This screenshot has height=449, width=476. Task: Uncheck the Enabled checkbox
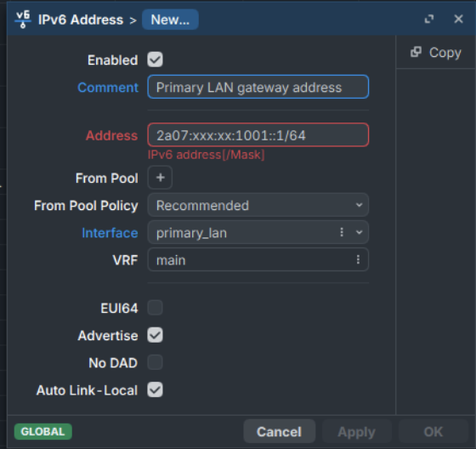click(x=155, y=60)
